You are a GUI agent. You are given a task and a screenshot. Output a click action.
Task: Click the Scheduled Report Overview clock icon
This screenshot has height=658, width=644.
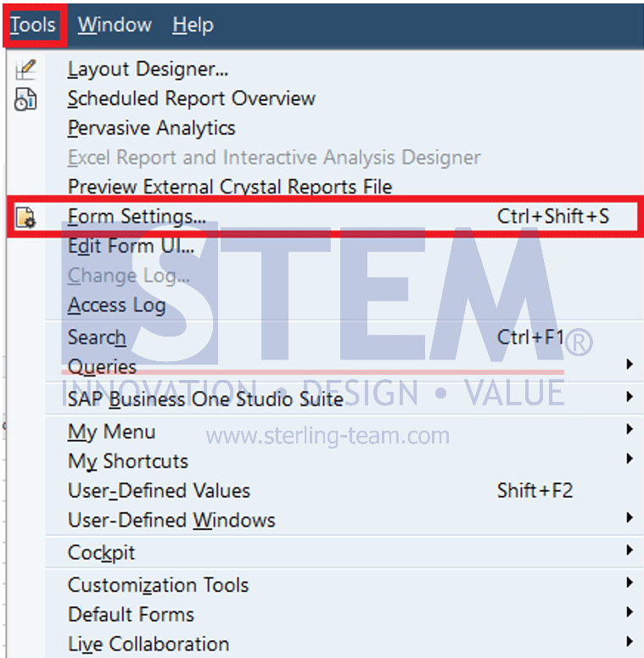[25, 99]
